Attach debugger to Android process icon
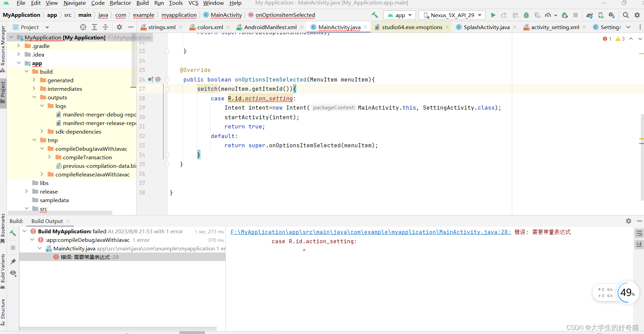 point(565,15)
